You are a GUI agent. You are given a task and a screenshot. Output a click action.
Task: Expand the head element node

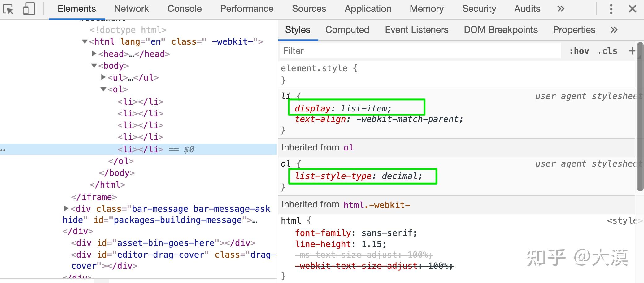point(94,54)
